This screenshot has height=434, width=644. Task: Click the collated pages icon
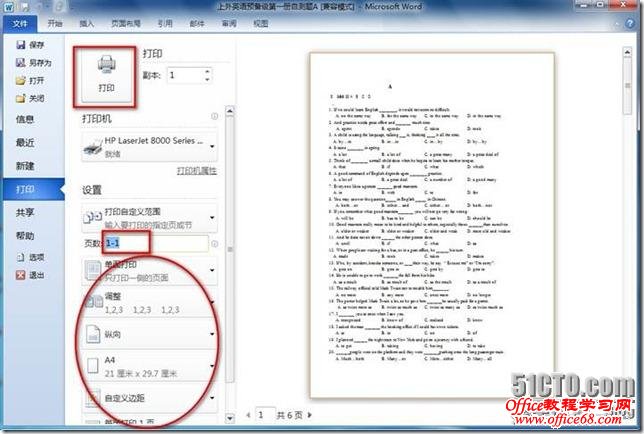[94, 302]
